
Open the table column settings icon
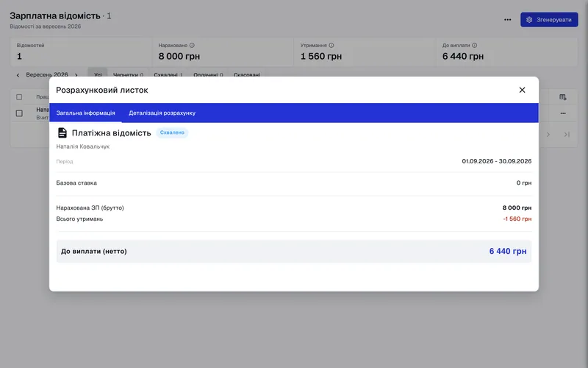(563, 97)
